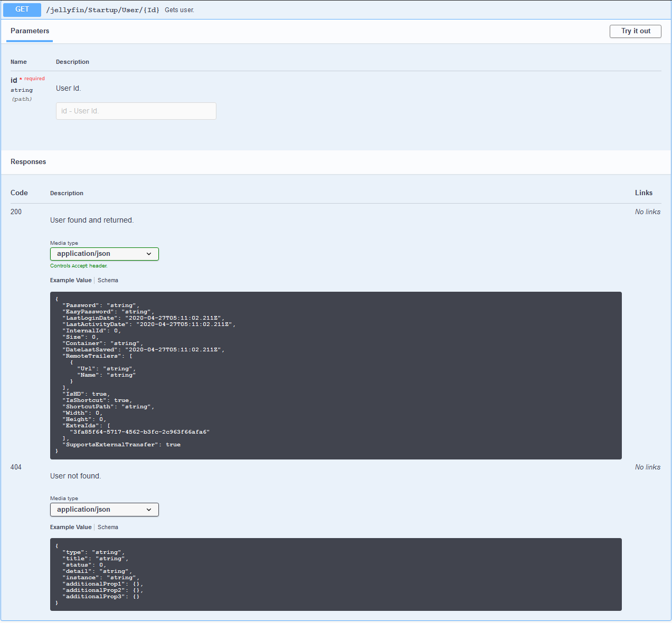Click the 'No links' text for 200
This screenshot has width=672, height=623.
[648, 212]
